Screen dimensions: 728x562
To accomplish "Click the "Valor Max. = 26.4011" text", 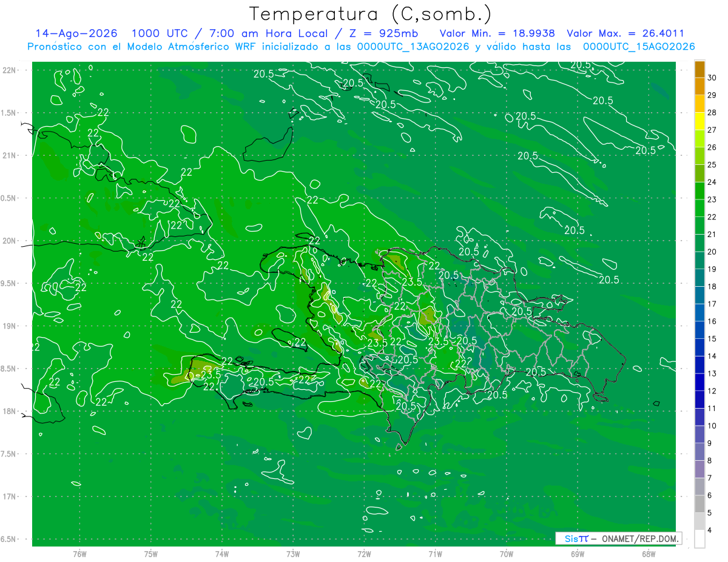I will pos(625,33).
